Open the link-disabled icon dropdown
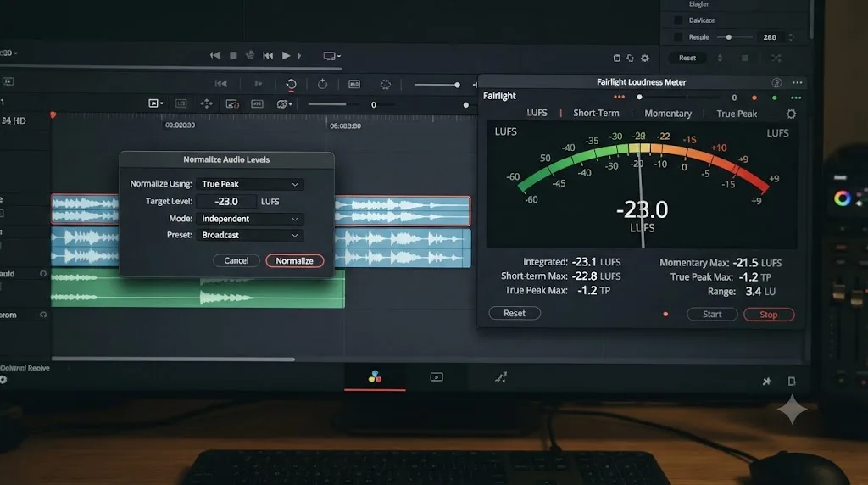This screenshot has height=485, width=868. [x=284, y=103]
